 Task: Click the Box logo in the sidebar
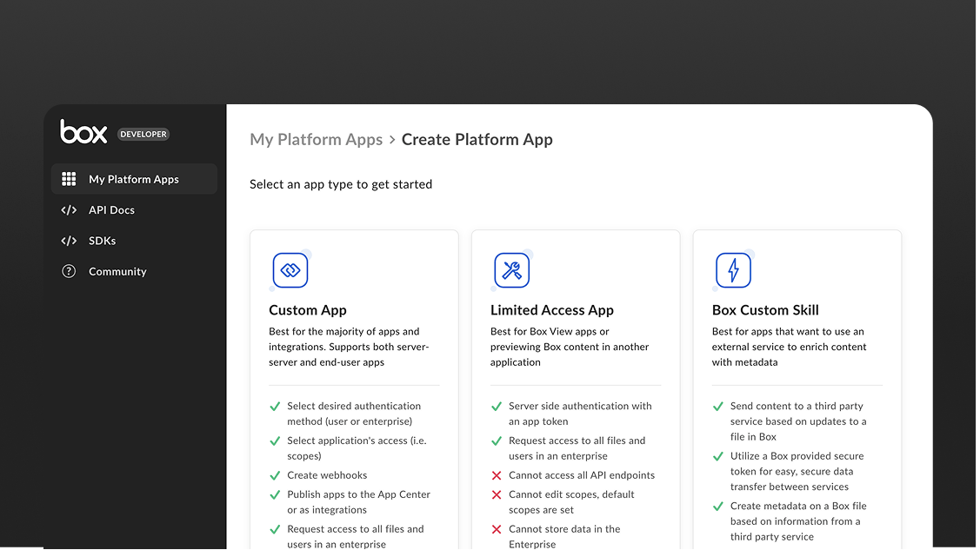point(83,132)
